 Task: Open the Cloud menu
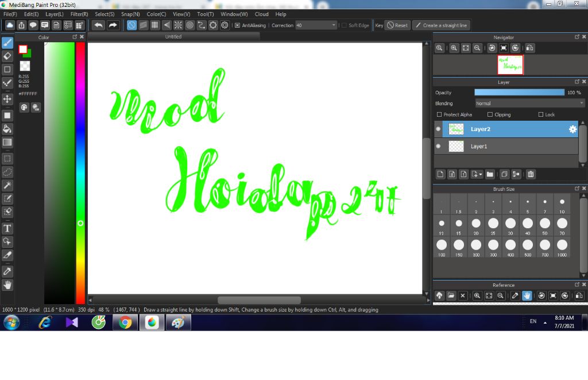click(x=261, y=14)
